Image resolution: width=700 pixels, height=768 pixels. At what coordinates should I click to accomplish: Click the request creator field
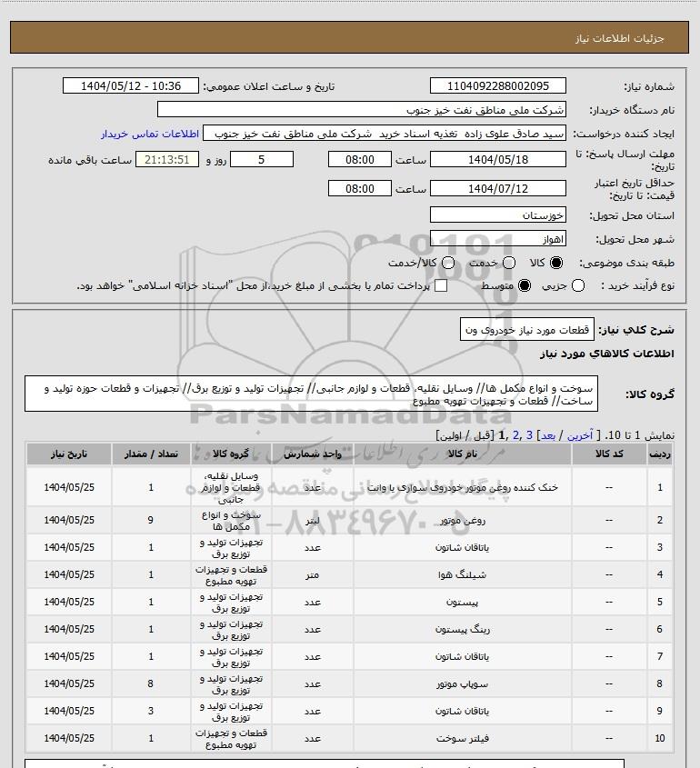click(x=385, y=134)
